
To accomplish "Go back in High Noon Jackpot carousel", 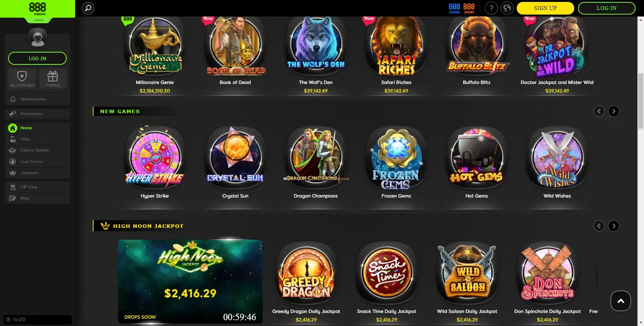I will point(599,226).
